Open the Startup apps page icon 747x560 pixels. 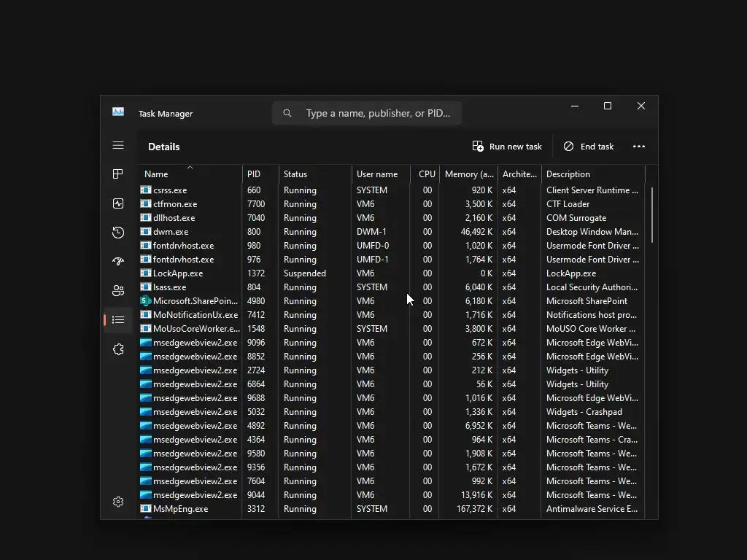[118, 262]
